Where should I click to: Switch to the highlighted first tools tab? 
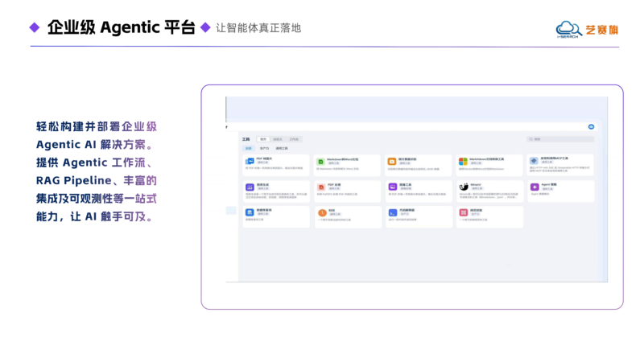[x=263, y=139]
